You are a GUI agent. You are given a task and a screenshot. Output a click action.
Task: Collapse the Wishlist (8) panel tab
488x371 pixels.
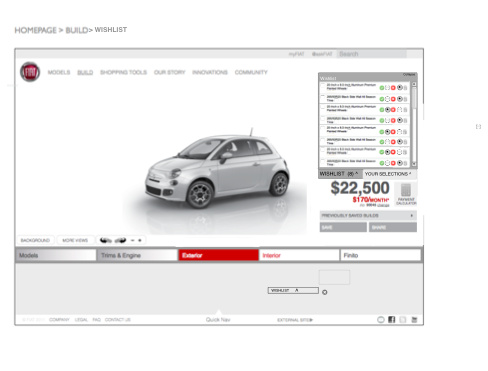pyautogui.click(x=339, y=174)
